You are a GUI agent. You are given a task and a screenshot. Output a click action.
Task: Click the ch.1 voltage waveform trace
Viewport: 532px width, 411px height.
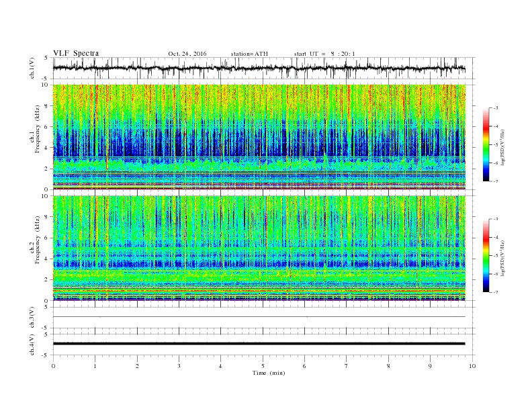pos(259,68)
